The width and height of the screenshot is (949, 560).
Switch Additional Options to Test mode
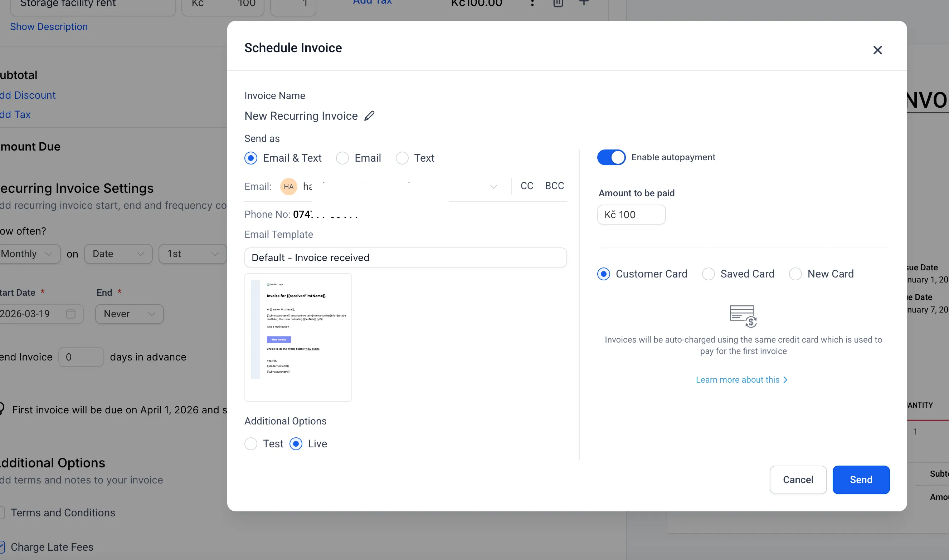click(x=251, y=444)
